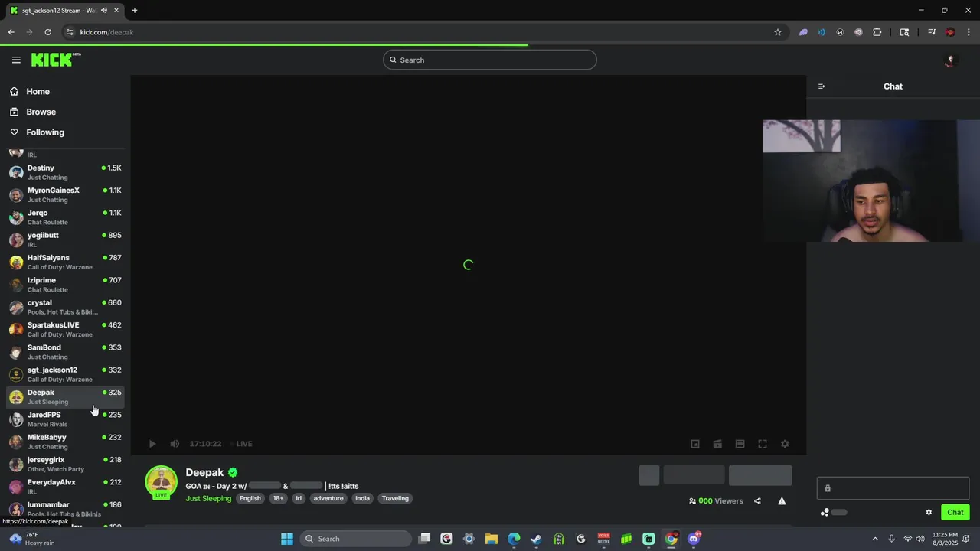Open SpartakusLIVE channel in sidebar
This screenshot has width=980, height=551.
[x=65, y=329]
